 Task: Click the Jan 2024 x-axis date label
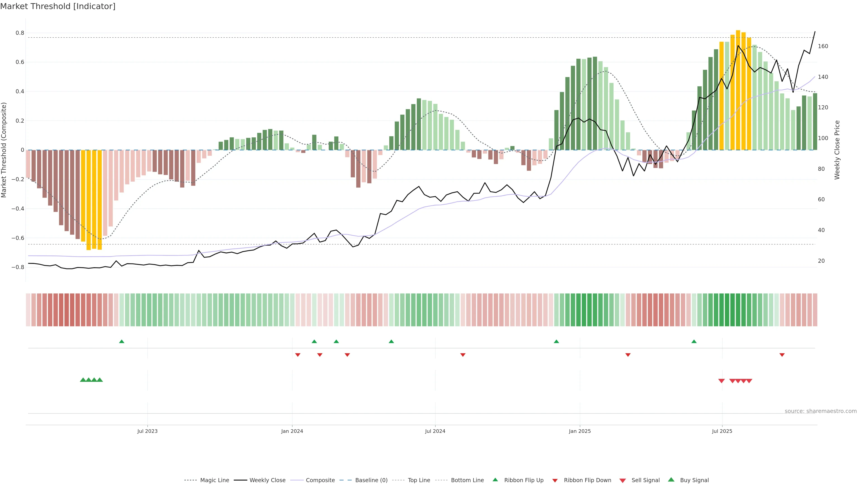coord(292,431)
